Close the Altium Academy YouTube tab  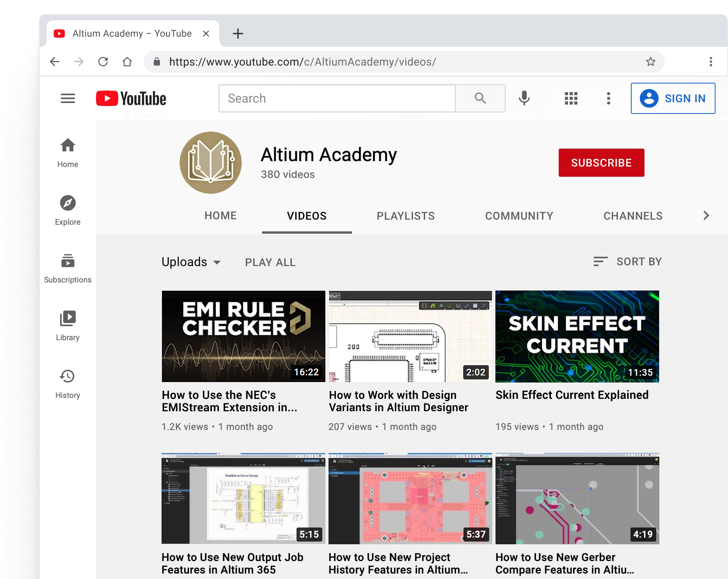(206, 34)
